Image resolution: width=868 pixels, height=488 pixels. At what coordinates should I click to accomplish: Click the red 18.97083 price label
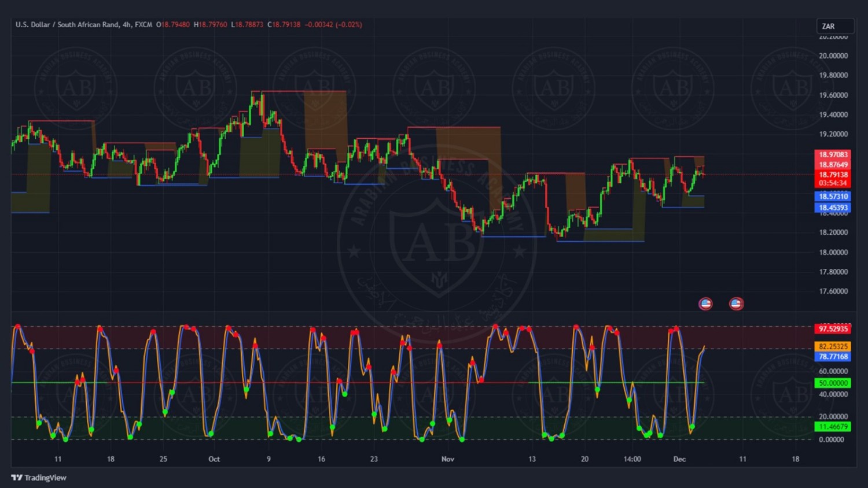tap(833, 154)
